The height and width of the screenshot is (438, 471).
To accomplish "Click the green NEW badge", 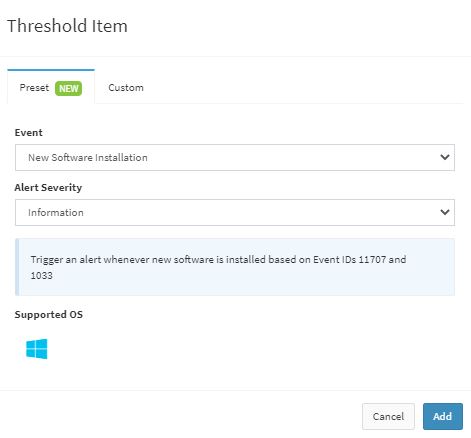I will tap(68, 88).
